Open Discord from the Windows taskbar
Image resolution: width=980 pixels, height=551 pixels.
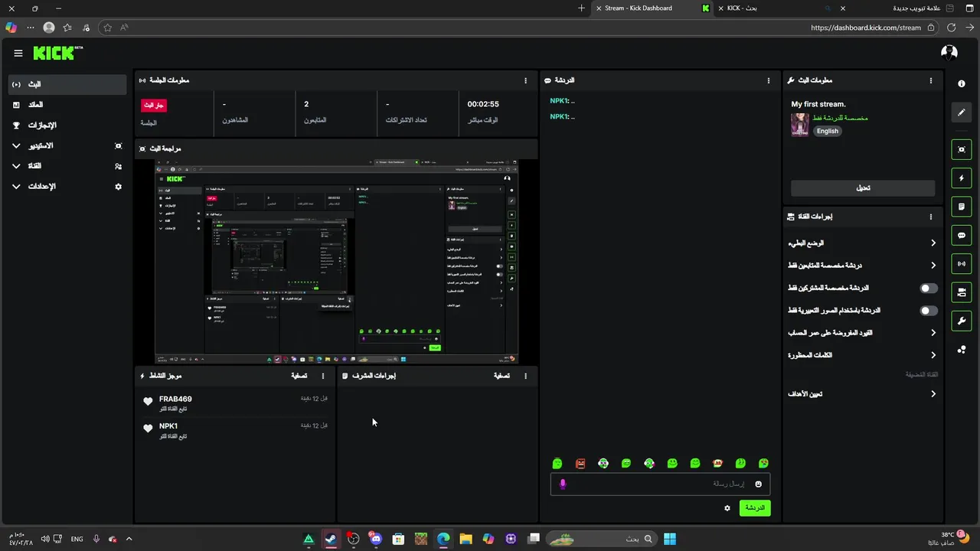(375, 539)
